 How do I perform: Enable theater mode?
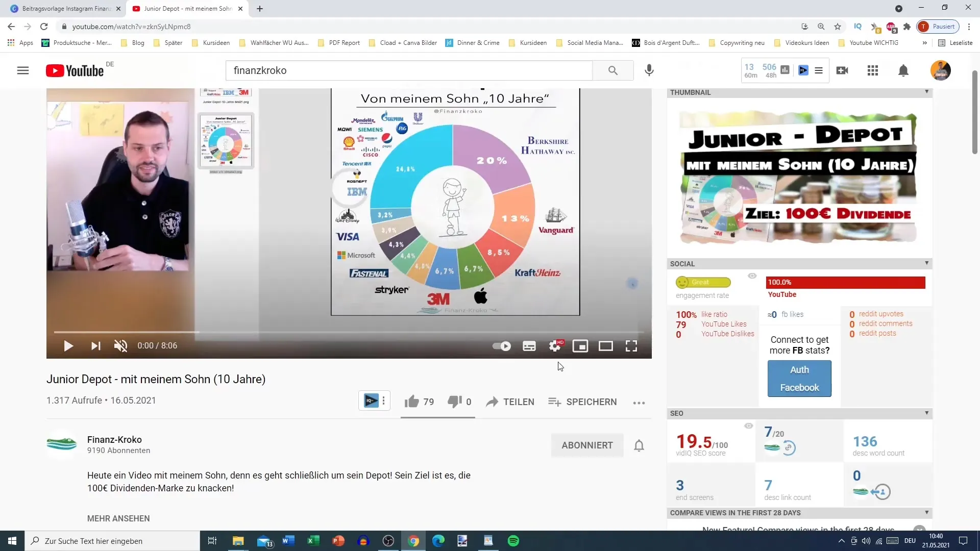(x=606, y=346)
